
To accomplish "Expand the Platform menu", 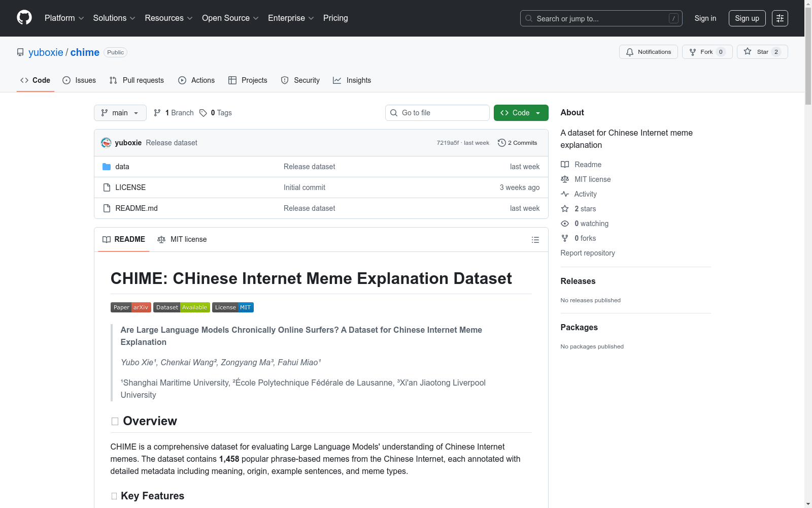I will coord(64,18).
